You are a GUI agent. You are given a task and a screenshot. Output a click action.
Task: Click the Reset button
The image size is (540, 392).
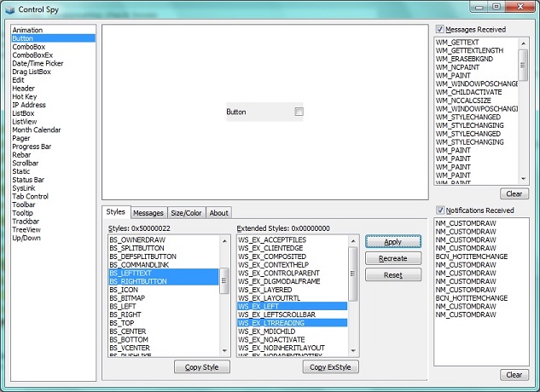(x=392, y=274)
